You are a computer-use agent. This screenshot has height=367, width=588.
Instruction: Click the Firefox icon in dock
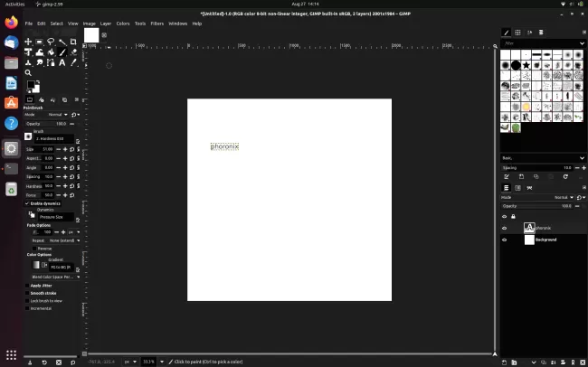tap(11, 22)
